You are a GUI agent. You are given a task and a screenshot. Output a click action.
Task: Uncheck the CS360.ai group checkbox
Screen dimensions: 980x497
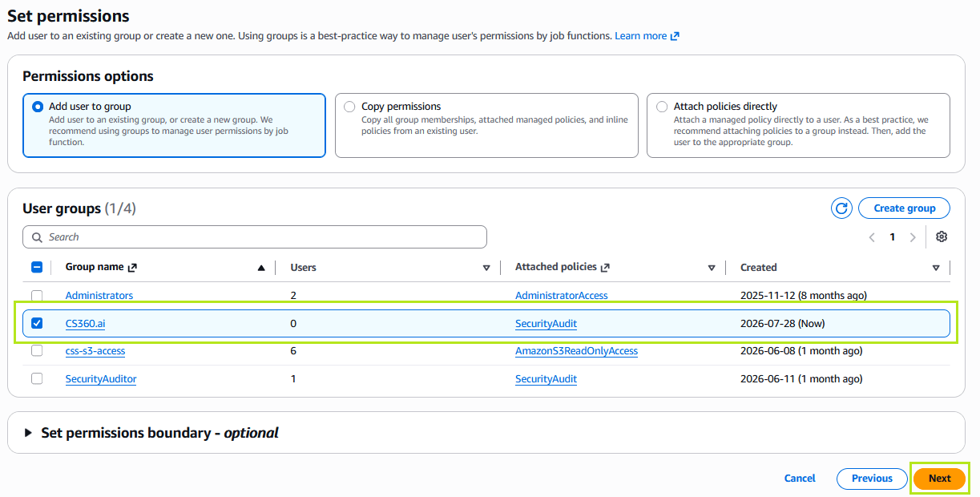coord(37,324)
